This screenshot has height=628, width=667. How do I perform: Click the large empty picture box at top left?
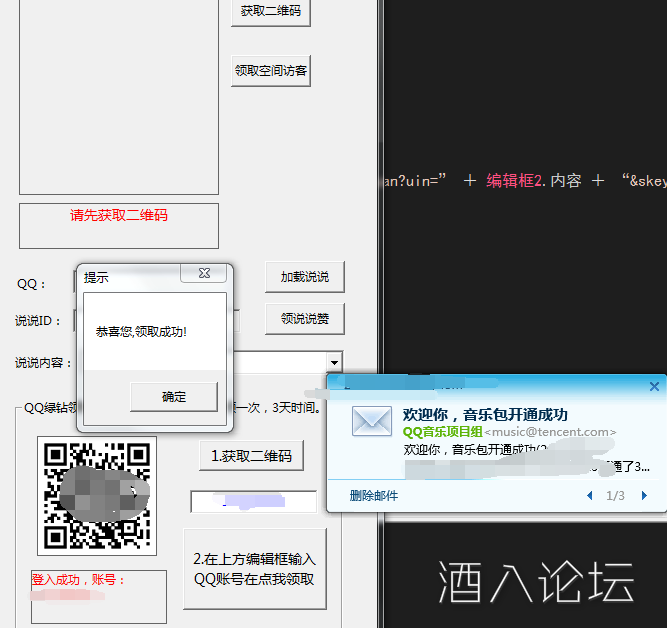[118, 95]
